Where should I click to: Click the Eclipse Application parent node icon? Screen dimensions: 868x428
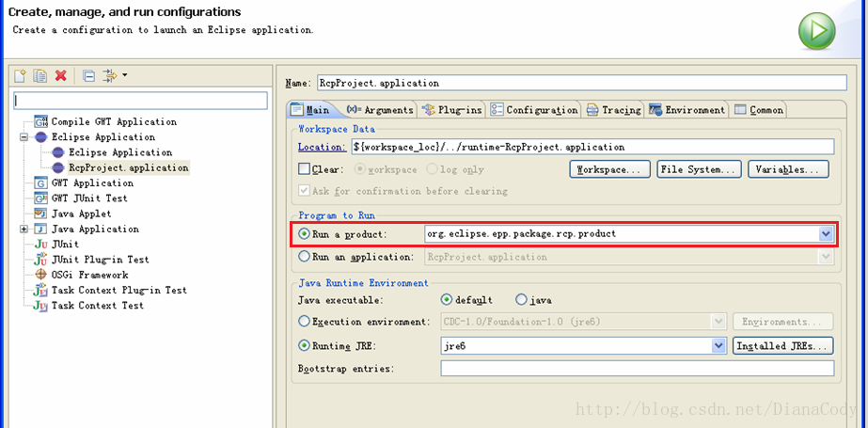click(x=41, y=137)
